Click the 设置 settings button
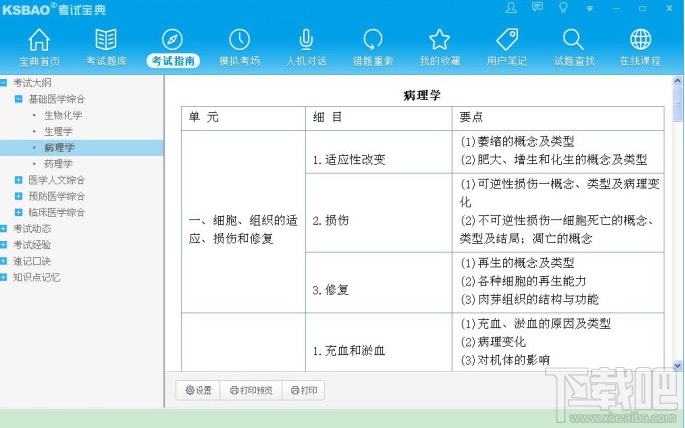Viewport: 685px width, 428px height. click(198, 390)
